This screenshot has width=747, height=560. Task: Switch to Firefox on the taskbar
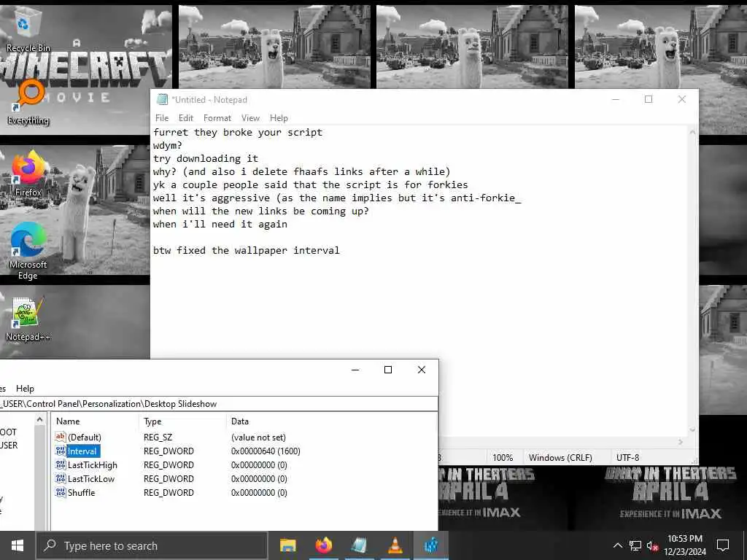pos(323,545)
